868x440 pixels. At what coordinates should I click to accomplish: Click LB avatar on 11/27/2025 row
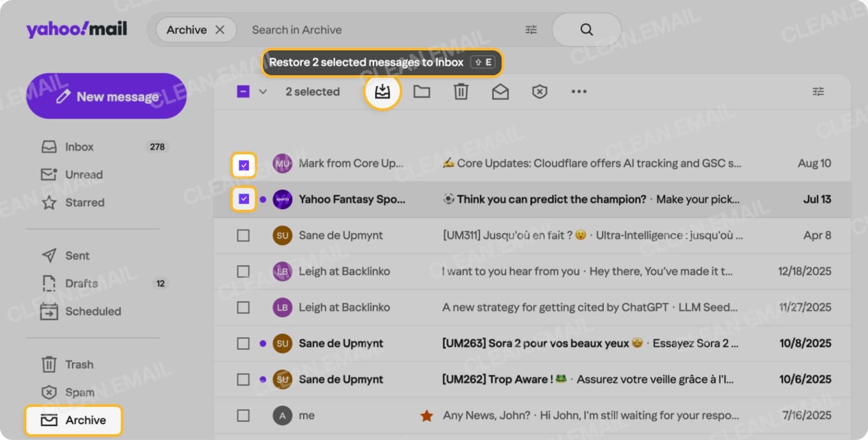coord(282,307)
